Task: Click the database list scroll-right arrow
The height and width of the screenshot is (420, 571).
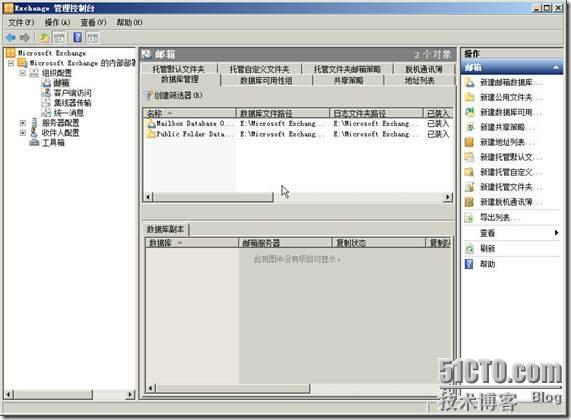Action: coord(448,197)
